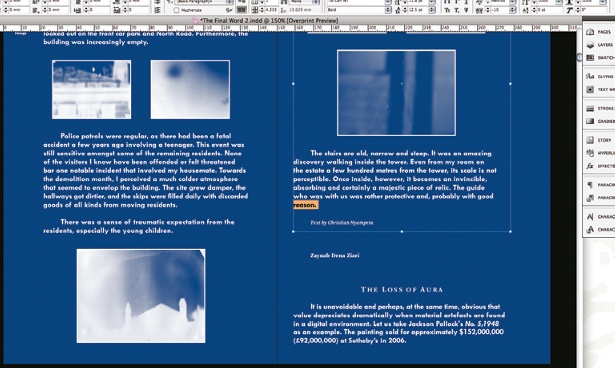The width and height of the screenshot is (615, 368).
Task: Click the horizontal ruler above the document
Action: (290, 28)
